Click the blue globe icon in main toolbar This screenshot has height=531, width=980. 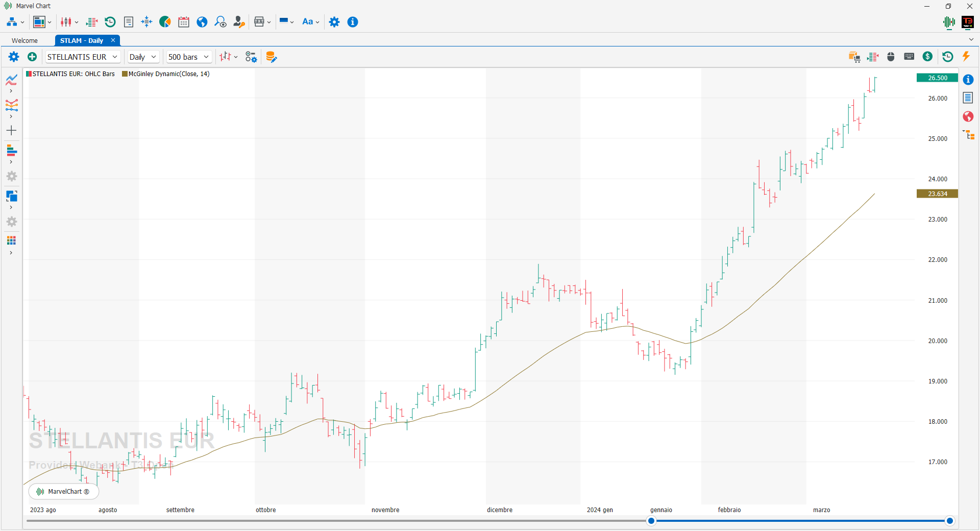tap(202, 22)
